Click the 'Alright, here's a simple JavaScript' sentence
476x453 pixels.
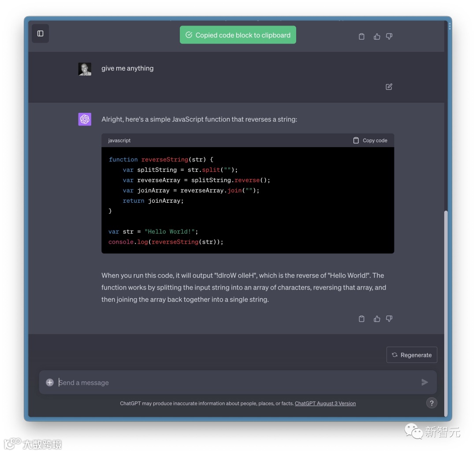click(199, 119)
